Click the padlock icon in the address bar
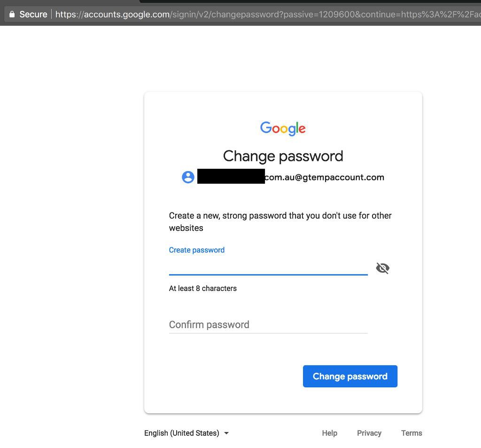This screenshot has width=481, height=448. point(12,15)
